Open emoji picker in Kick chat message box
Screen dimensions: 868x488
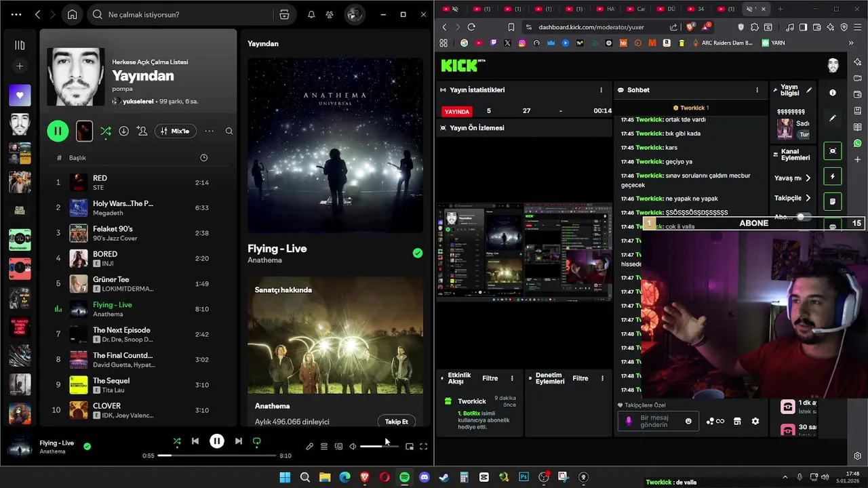(689, 421)
